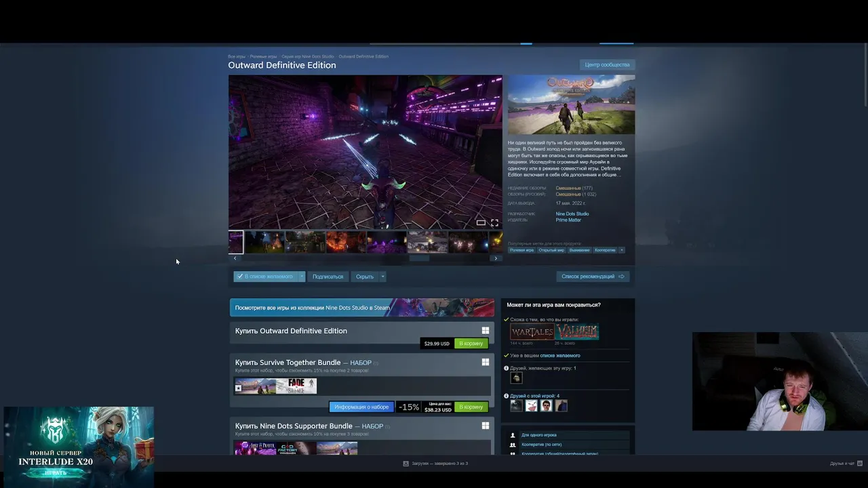Select the first purple screenshot thumbnail
Image resolution: width=868 pixels, height=488 pixels.
click(235, 242)
